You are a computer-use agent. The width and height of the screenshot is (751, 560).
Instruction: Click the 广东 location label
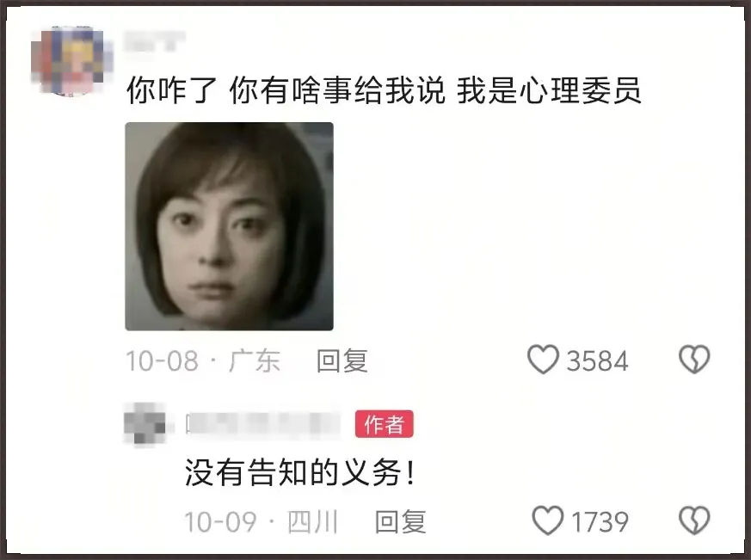coord(255,360)
